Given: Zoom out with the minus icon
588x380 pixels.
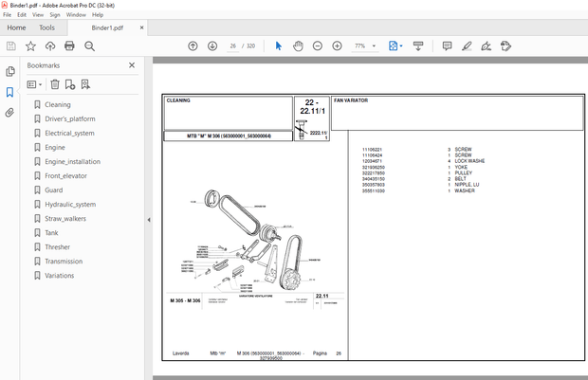Looking at the screenshot, I should (x=318, y=46).
